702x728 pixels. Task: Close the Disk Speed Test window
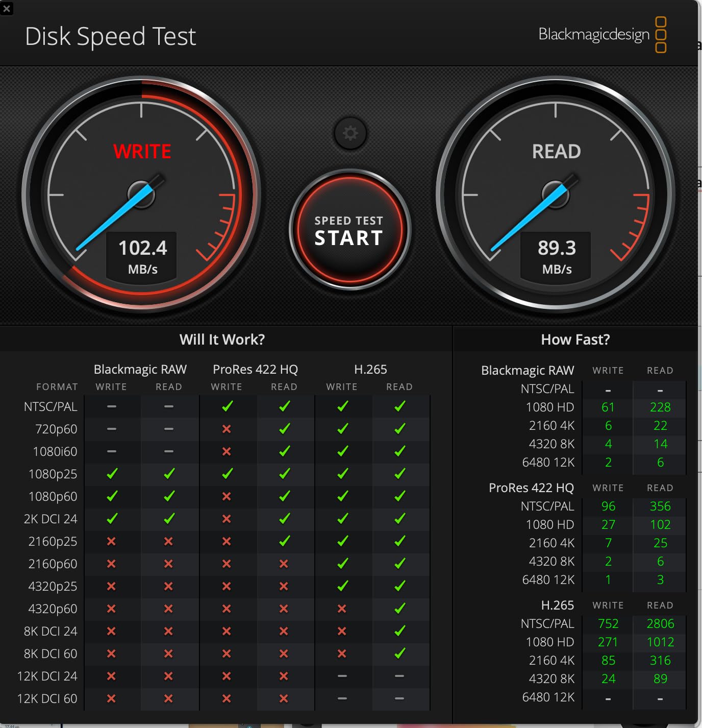7,8
